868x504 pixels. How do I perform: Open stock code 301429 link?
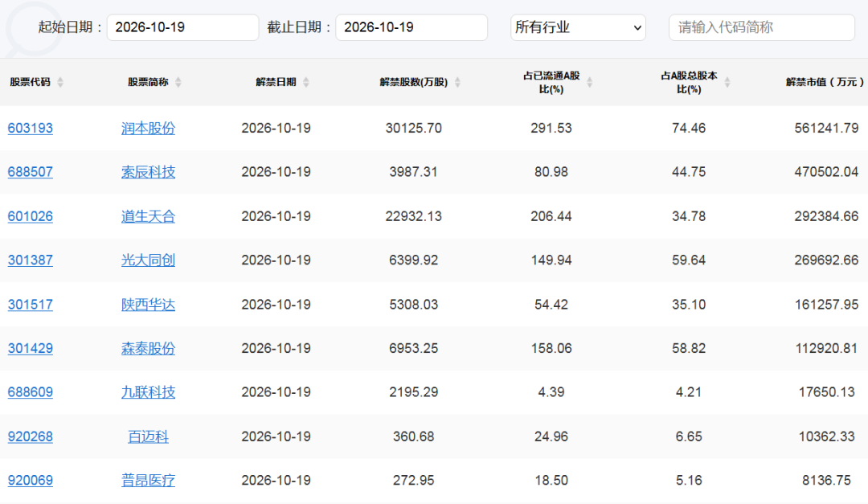31,348
